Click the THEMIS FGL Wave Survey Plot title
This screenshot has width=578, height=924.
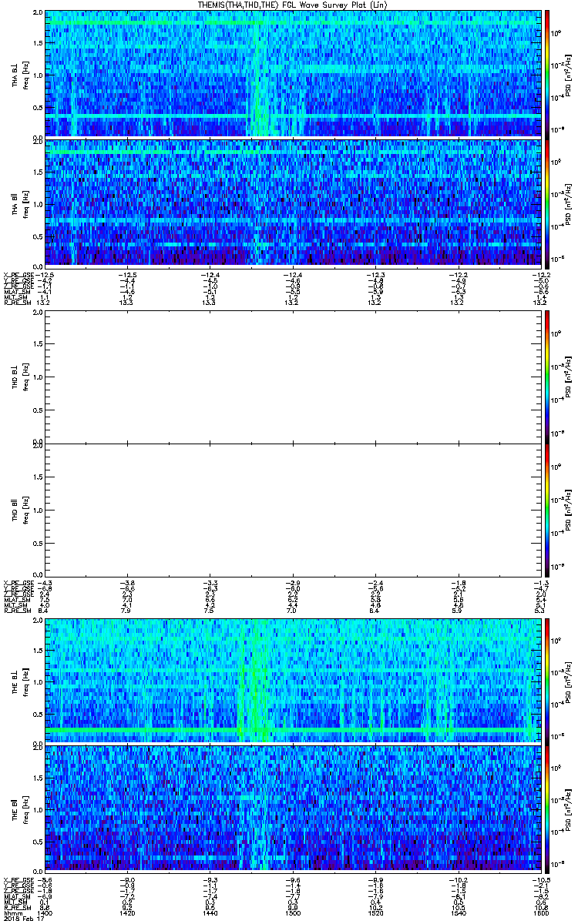[x=293, y=5]
